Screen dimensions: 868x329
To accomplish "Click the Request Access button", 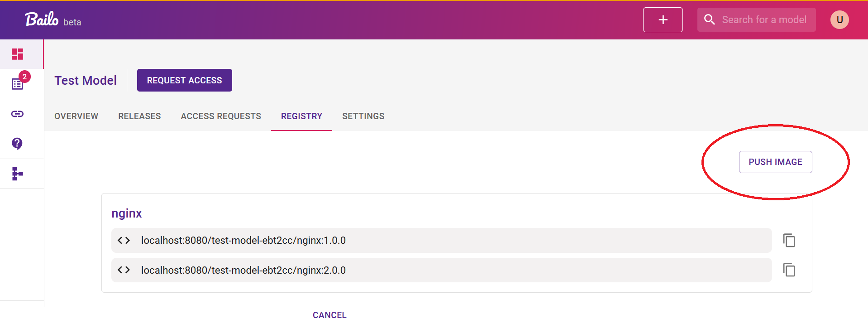I will (x=185, y=80).
